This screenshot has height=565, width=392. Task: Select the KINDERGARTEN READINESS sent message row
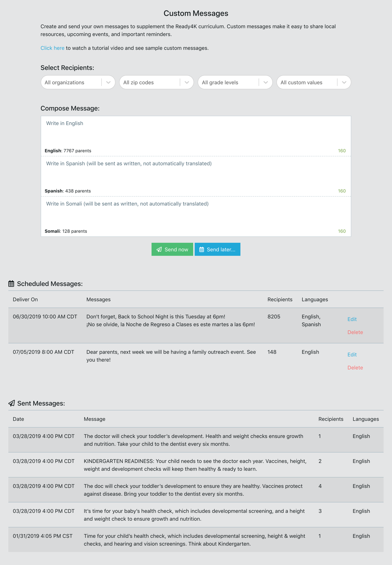coord(196,465)
